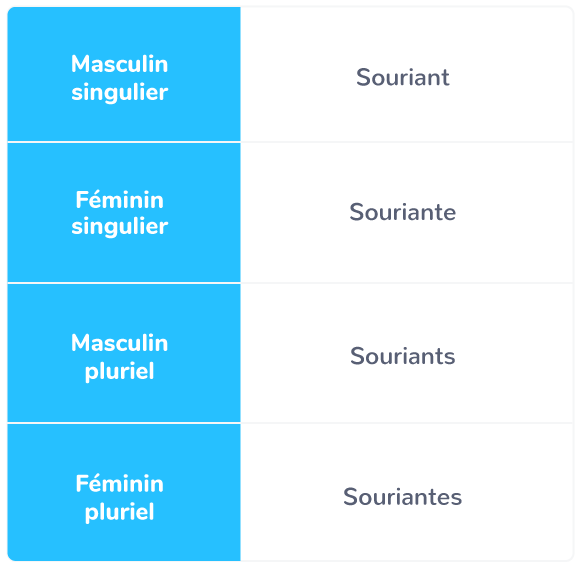Click "Féminin" in the Féminin pluriel cell
582x568 pixels.
tap(120, 484)
